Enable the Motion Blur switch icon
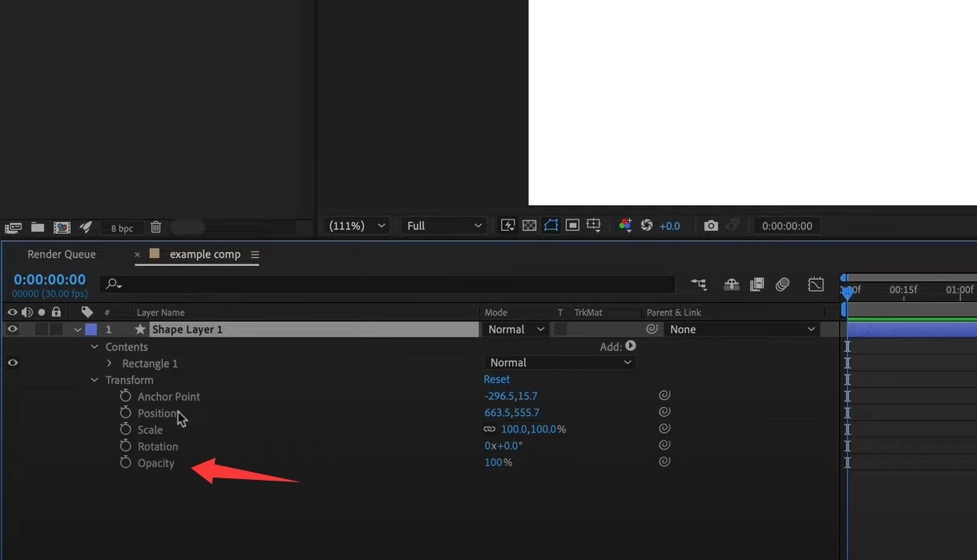This screenshot has width=977, height=560. tap(783, 284)
